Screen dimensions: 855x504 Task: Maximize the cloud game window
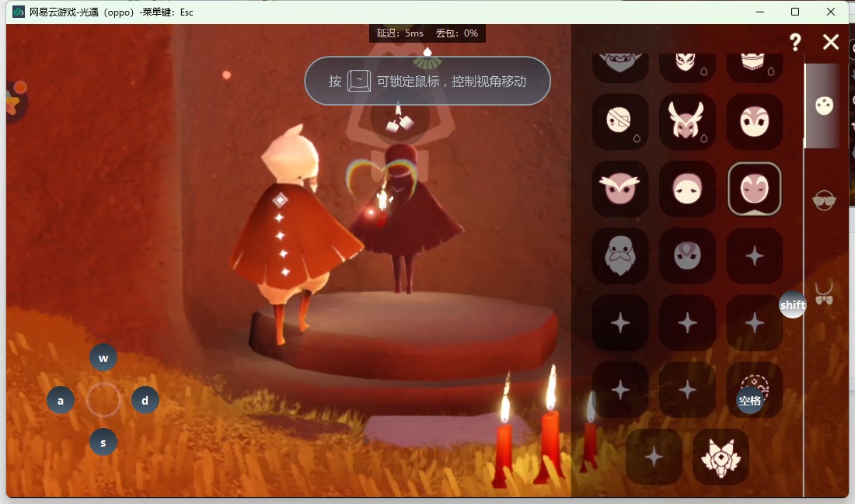[x=795, y=12]
